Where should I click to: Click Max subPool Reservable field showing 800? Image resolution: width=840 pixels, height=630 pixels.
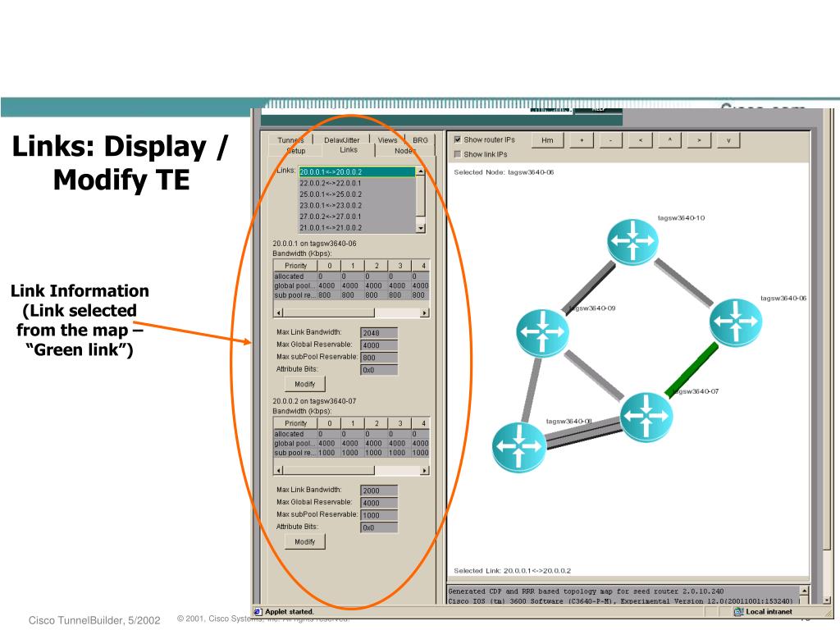pos(379,358)
